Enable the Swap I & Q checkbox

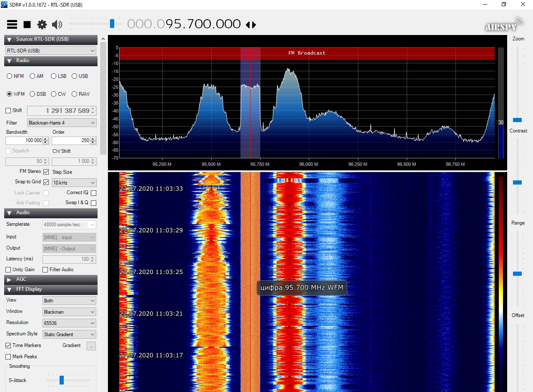click(x=93, y=203)
